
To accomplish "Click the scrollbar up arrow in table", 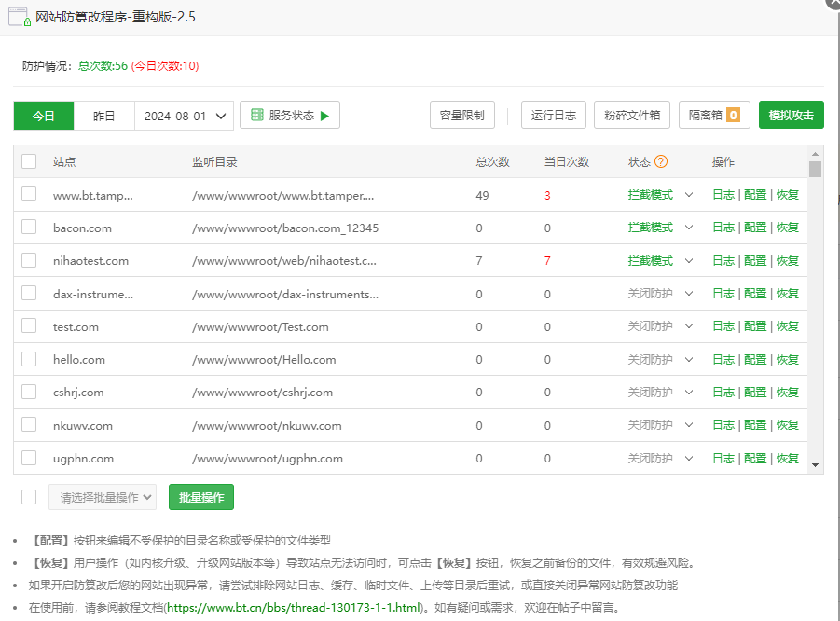I will 816,154.
